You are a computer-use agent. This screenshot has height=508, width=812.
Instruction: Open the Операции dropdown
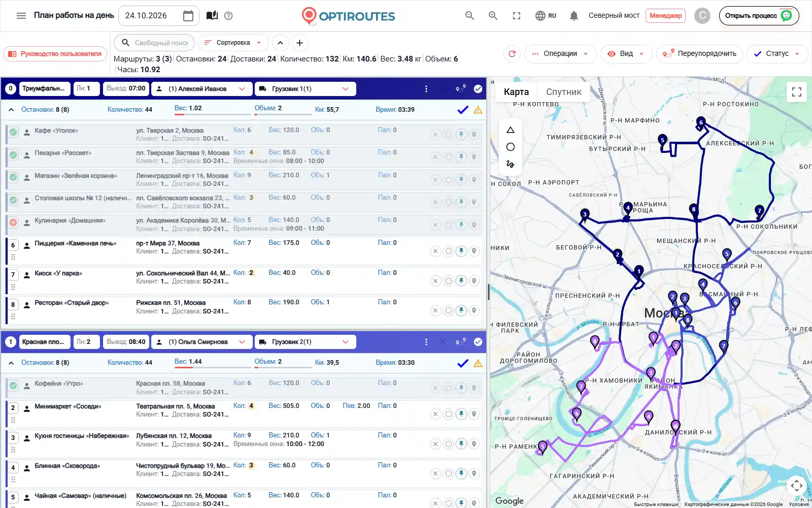pyautogui.click(x=560, y=53)
